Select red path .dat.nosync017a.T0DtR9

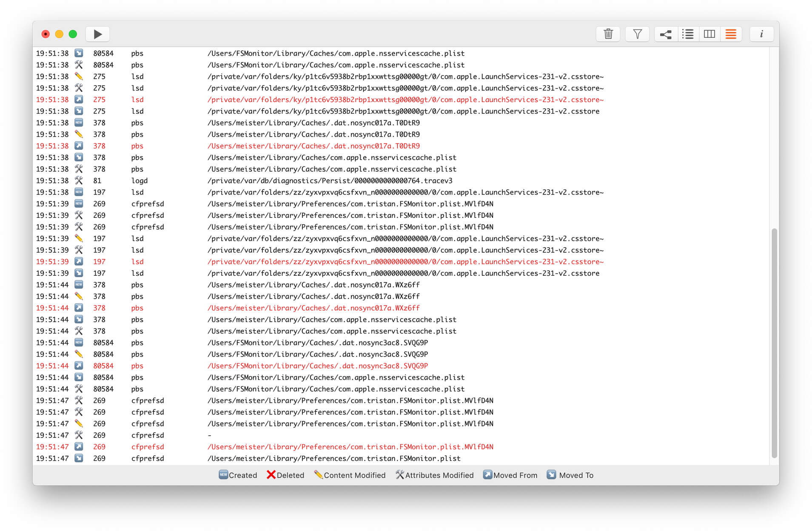point(313,146)
